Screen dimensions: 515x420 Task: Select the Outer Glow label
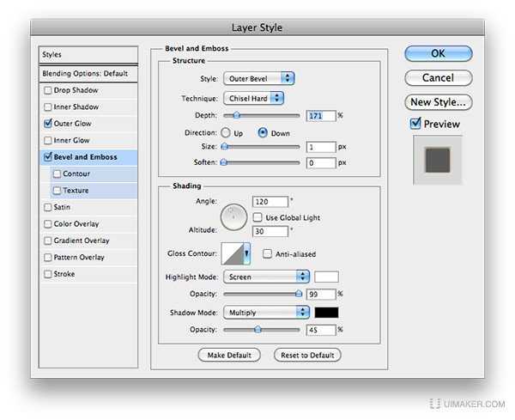point(73,124)
